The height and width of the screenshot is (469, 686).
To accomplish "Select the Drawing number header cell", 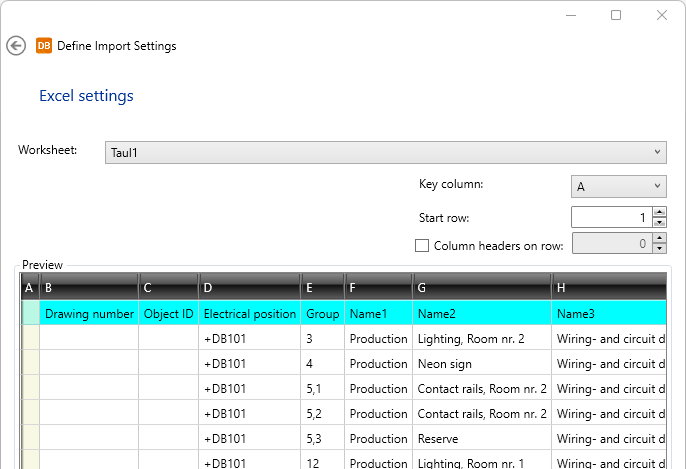I will pos(89,313).
